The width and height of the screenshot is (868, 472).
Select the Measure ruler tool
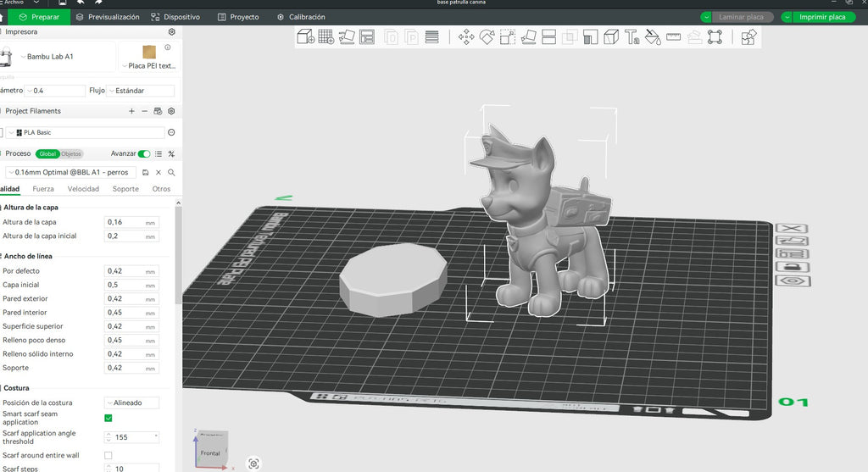point(674,37)
